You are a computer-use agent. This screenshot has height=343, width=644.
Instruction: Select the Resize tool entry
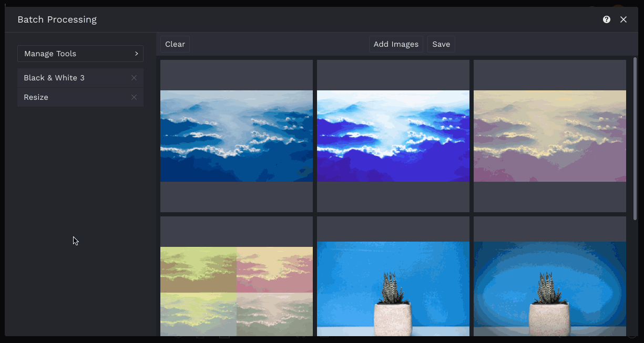80,97
